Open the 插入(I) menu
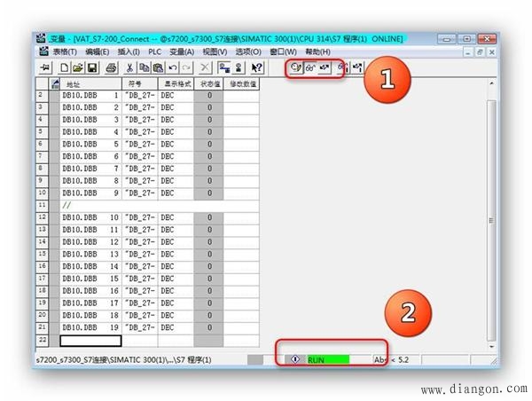This screenshot has height=401, width=532. (129, 52)
